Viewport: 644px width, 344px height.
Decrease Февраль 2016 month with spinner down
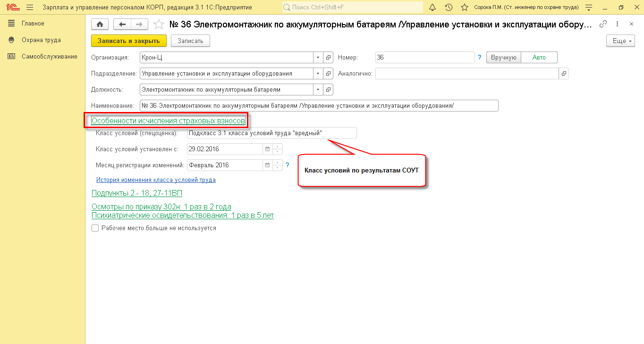[277, 168]
